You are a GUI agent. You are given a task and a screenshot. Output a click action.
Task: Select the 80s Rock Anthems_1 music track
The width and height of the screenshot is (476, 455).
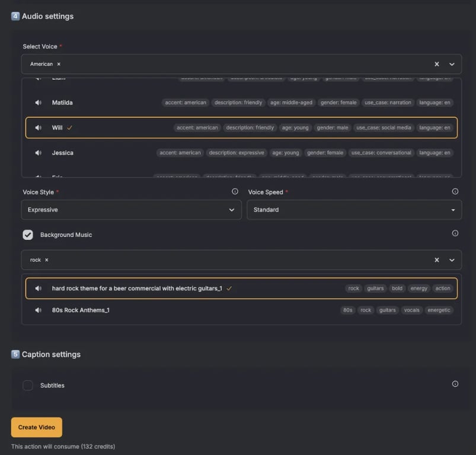[x=81, y=310]
